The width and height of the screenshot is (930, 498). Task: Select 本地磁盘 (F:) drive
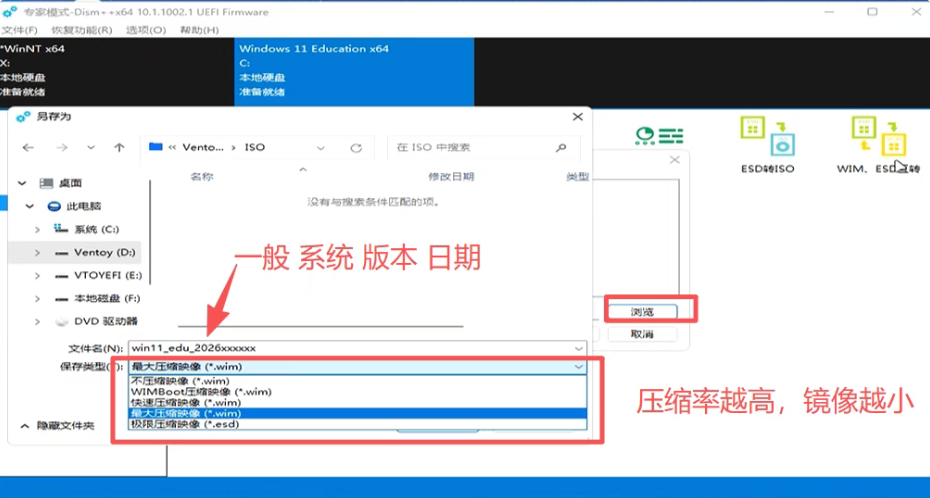click(107, 299)
